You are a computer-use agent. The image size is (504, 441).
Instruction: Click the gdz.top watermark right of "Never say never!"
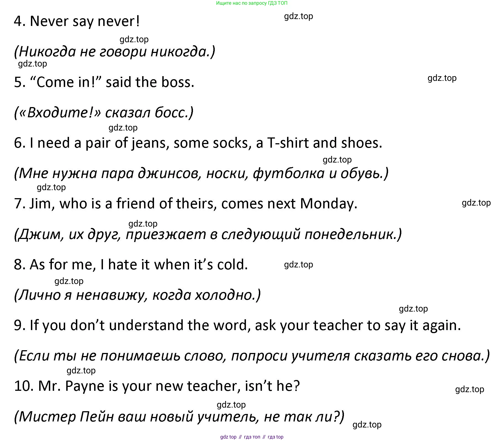pyautogui.click(x=298, y=16)
